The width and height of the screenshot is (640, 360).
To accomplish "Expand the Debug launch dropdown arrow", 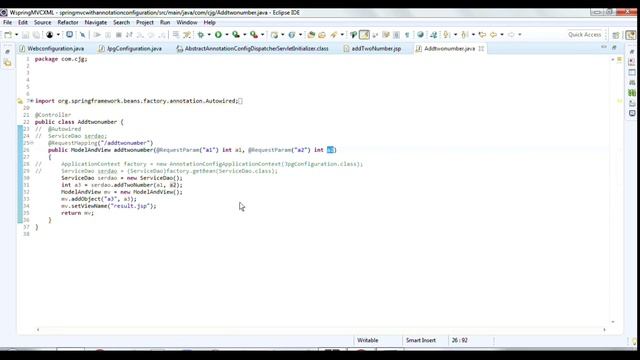I will click(x=209, y=35).
